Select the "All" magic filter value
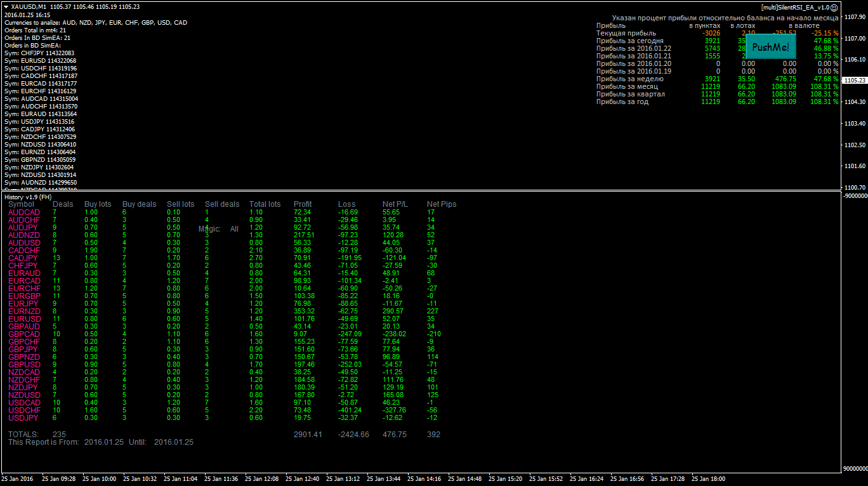 (x=235, y=229)
